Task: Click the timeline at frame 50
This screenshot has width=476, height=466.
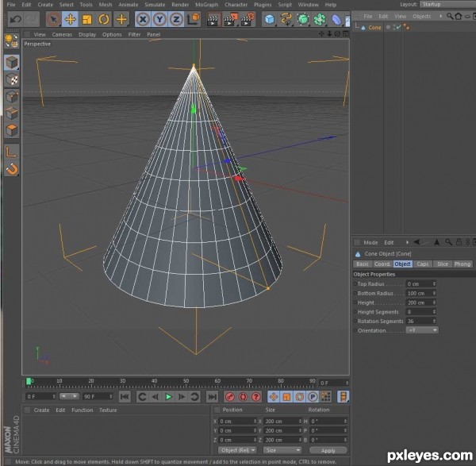Action: pyautogui.click(x=186, y=383)
